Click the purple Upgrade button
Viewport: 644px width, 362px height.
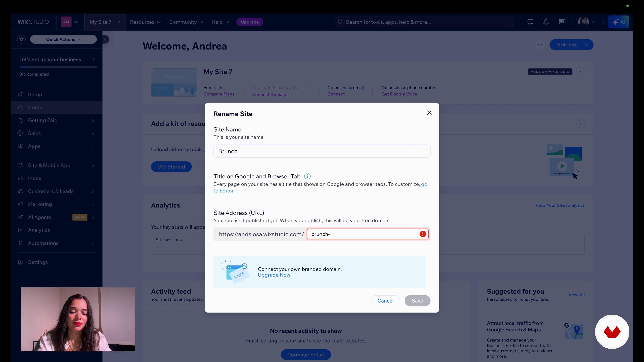250,22
